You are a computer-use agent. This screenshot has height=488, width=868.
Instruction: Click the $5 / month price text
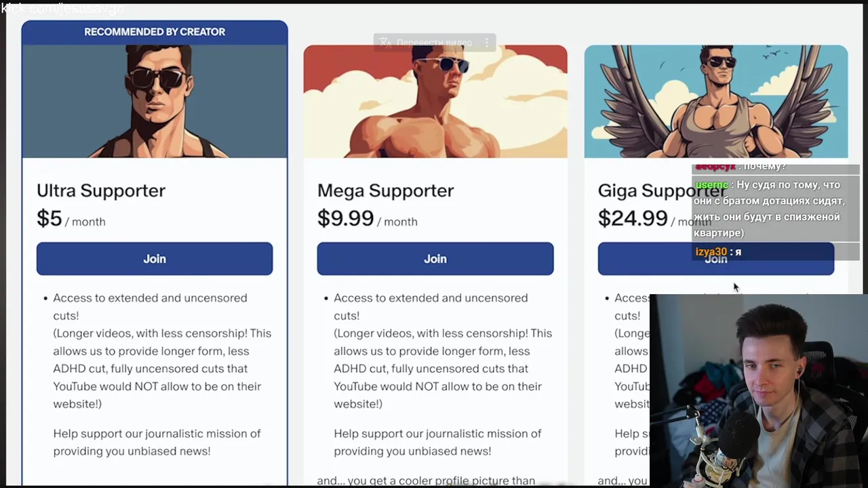click(x=71, y=219)
